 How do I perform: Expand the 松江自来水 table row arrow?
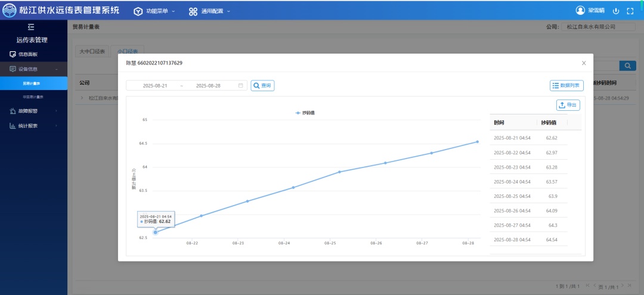(x=81, y=98)
